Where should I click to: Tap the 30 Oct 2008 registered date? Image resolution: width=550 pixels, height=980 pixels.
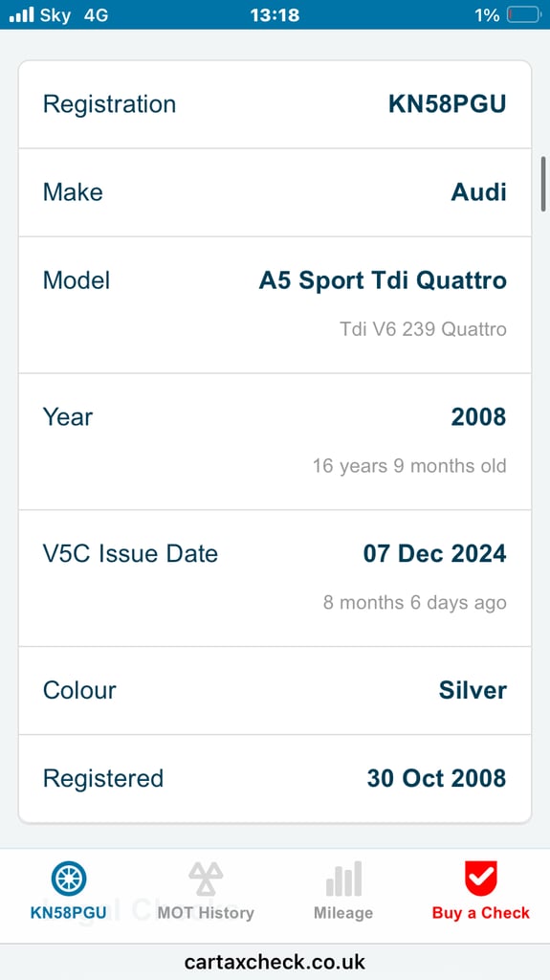(x=436, y=779)
